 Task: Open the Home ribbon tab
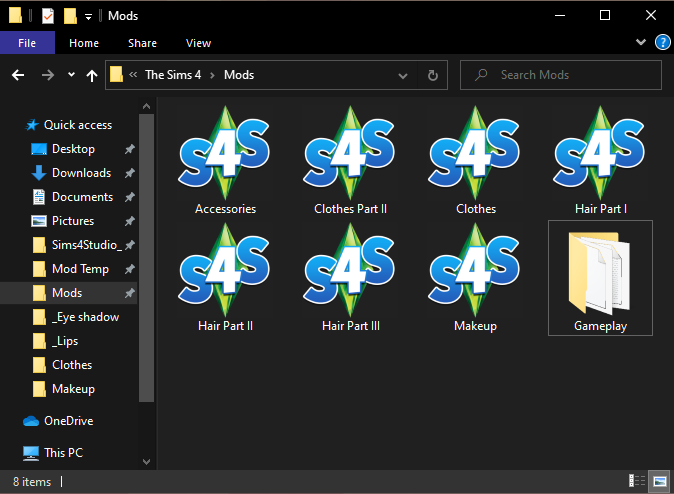(x=84, y=43)
